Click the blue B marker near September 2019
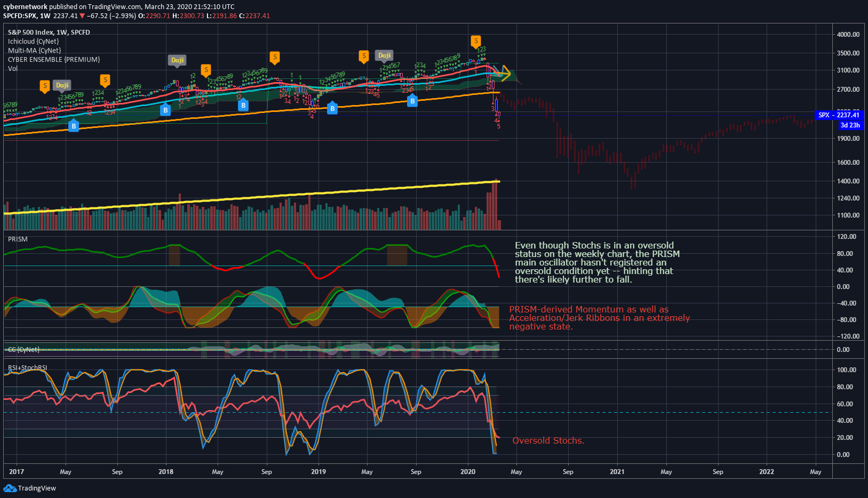The image size is (868, 498). 412,100
